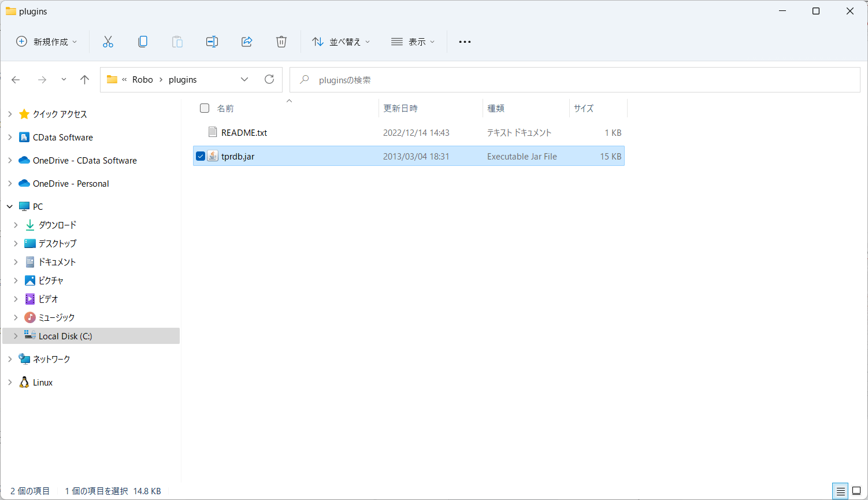Select the Videos (ビデオ) folder
This screenshot has height=500, width=868.
[49, 299]
